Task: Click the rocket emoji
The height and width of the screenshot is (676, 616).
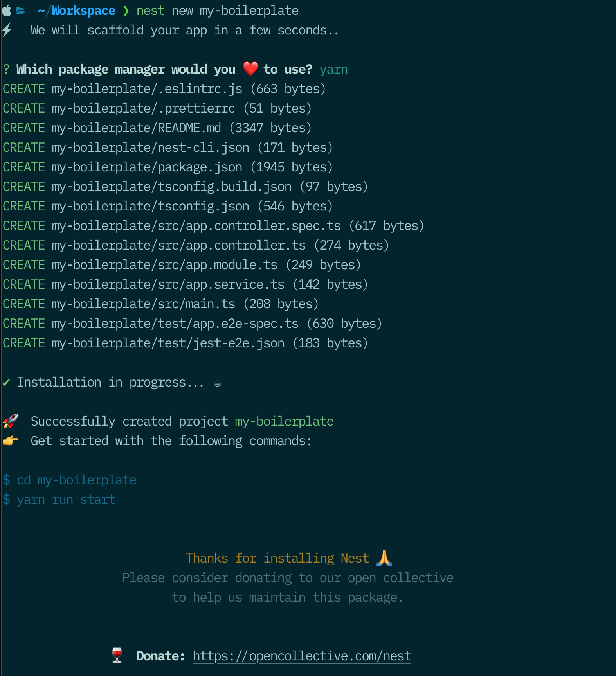Action: 11,421
